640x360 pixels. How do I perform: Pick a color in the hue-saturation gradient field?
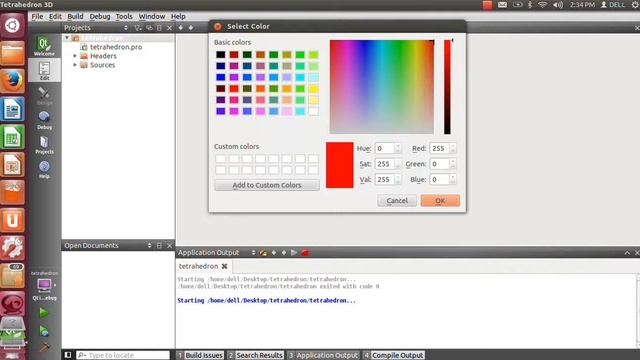(x=382, y=87)
